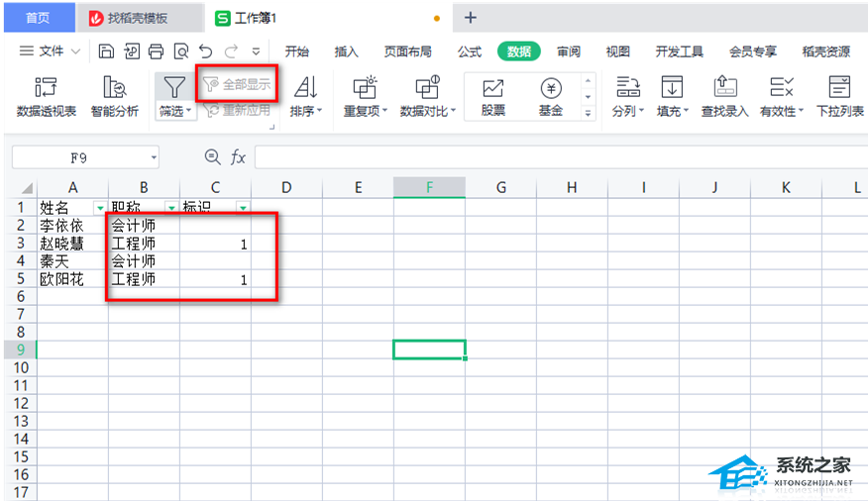Click the Name Box showing F9

pyautogui.click(x=79, y=157)
